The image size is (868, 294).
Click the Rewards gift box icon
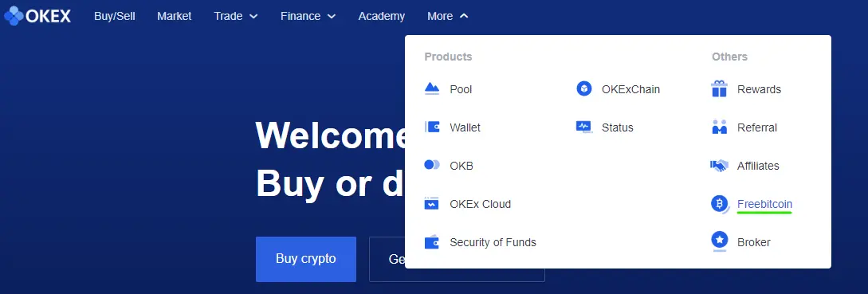pos(719,88)
